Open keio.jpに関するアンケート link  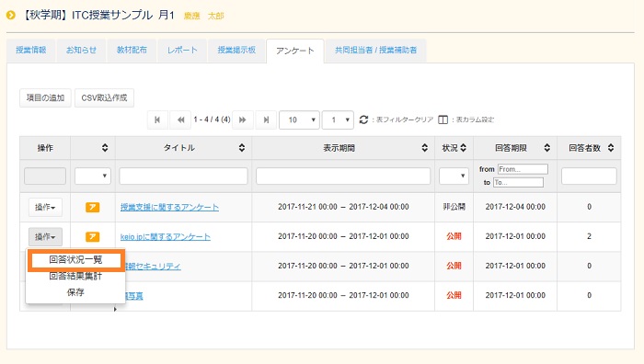coord(165,237)
